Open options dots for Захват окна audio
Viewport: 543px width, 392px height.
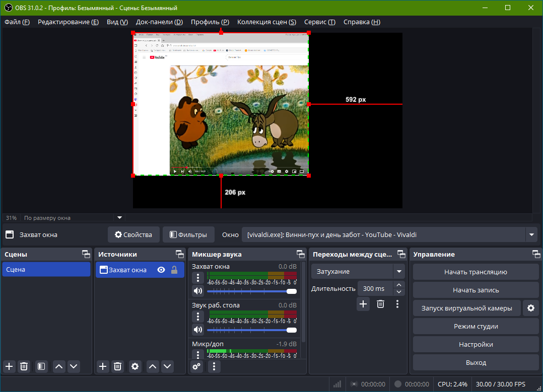[x=198, y=277]
